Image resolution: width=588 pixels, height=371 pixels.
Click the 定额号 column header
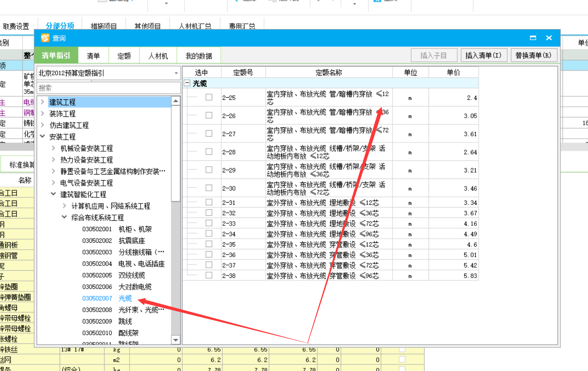tap(243, 73)
